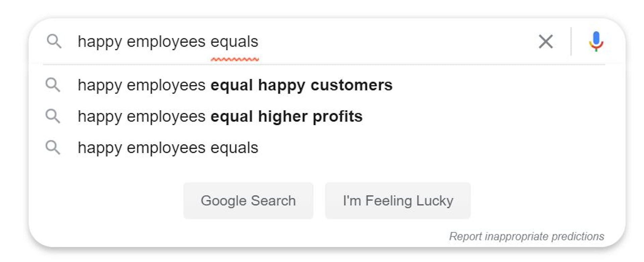
Task: Pick the plain 'happy employees equals' suggestion
Action: [x=324, y=148]
